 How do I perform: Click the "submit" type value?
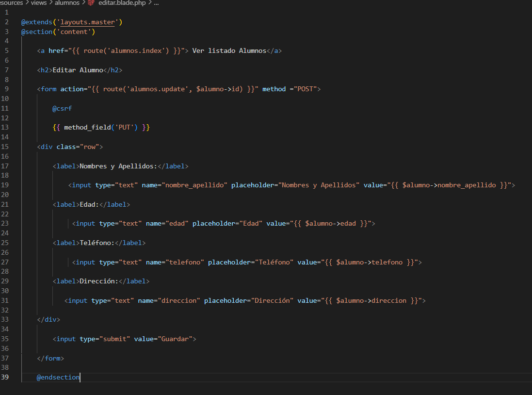point(114,339)
